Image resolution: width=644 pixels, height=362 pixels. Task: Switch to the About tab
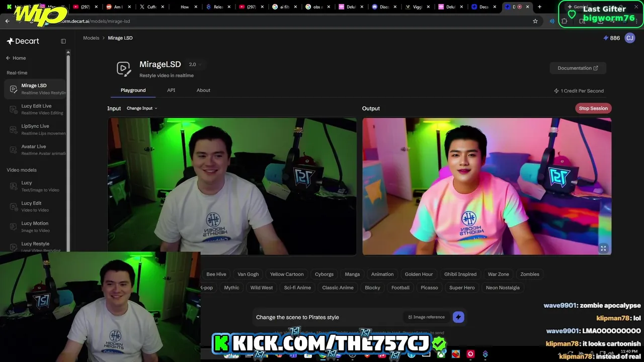pos(203,90)
